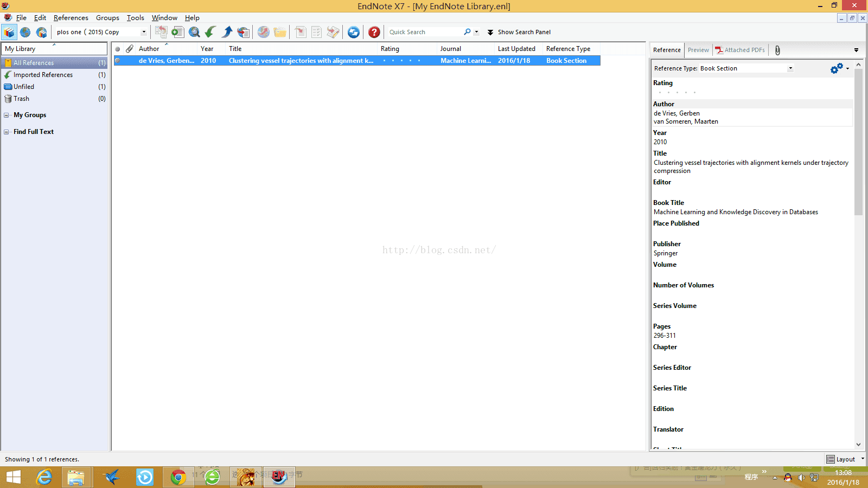Viewport: 868px width, 488px height.
Task: Switch to Online Search Mode globe icon
Action: pos(25,32)
